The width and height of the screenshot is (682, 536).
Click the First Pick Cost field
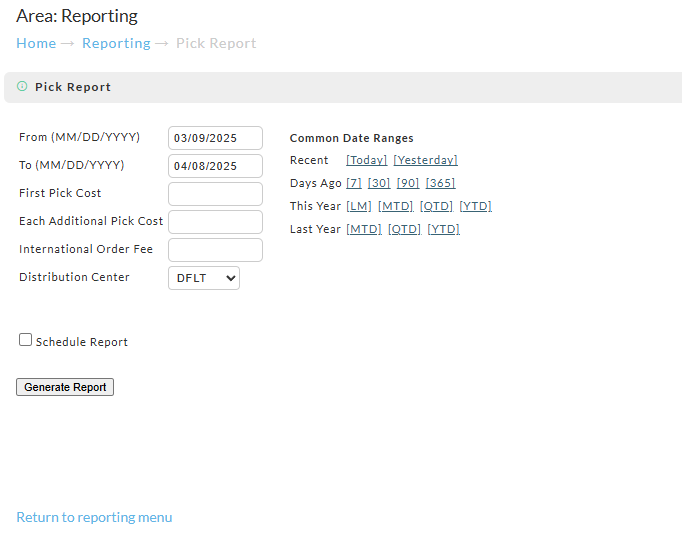point(215,194)
